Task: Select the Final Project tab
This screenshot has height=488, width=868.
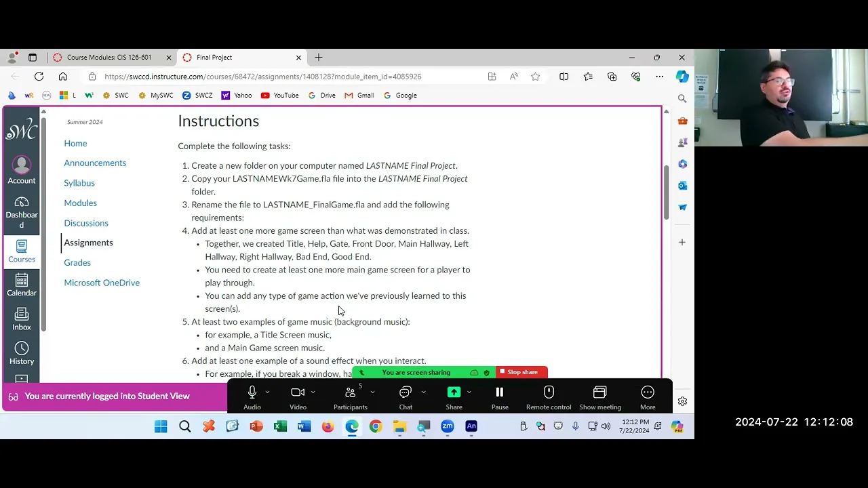Action: [214, 58]
